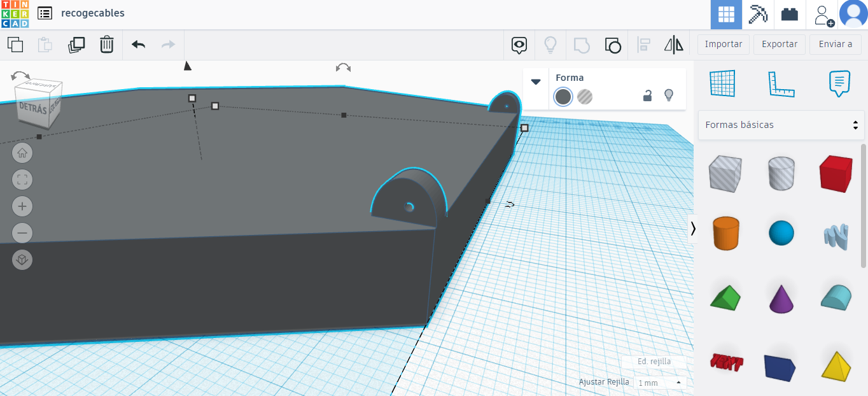Viewport: 868px width, 396px height.
Task: Click the Align tool icon
Action: 643,45
